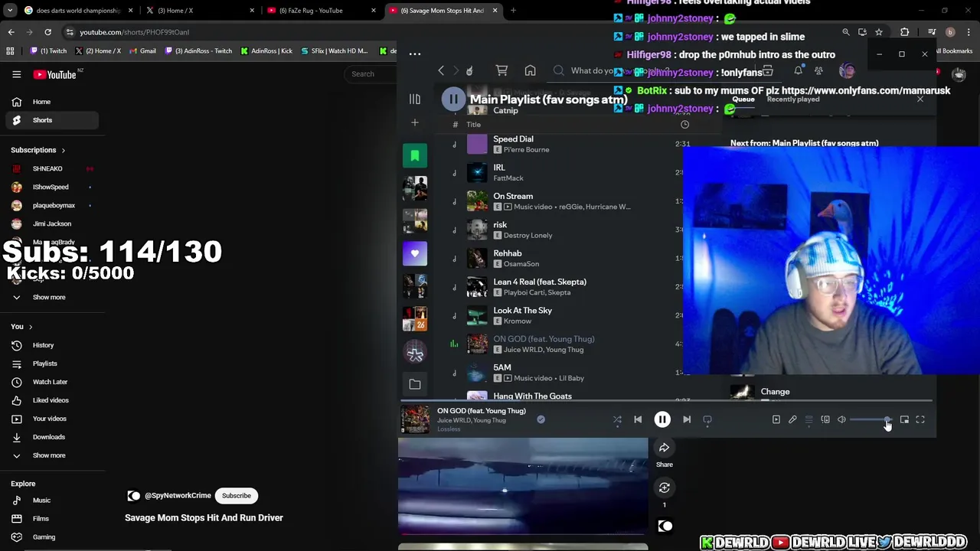
Task: Switch to the darts world championship tab
Action: [78, 11]
